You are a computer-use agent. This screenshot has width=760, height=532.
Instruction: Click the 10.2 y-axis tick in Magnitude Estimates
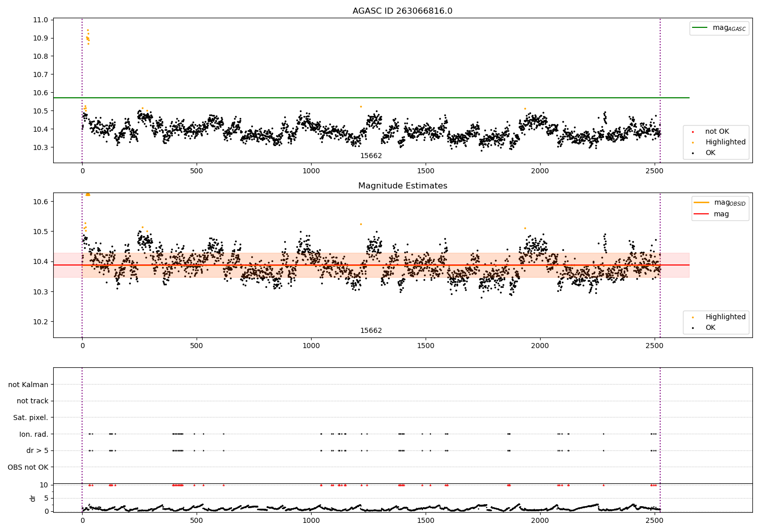[41, 322]
